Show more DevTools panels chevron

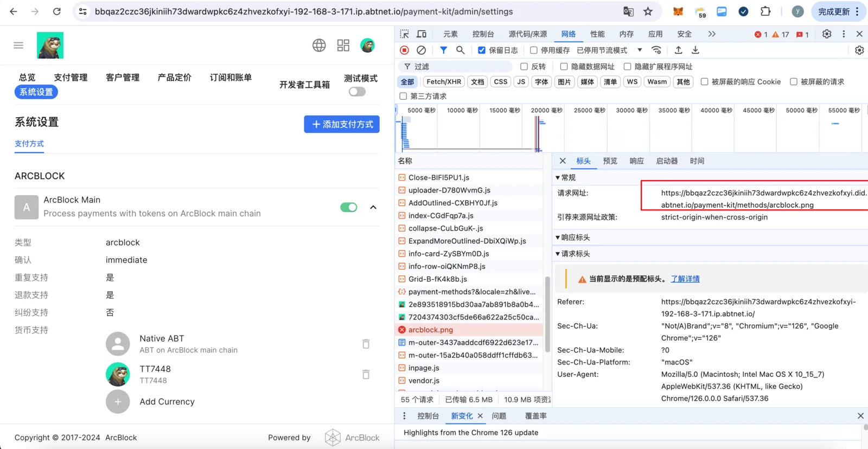[x=712, y=34]
